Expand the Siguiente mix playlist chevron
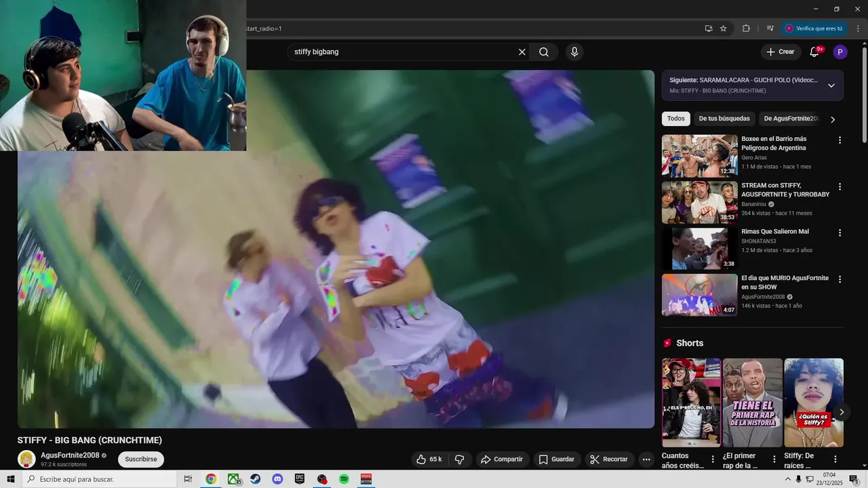The image size is (868, 488). tap(831, 85)
